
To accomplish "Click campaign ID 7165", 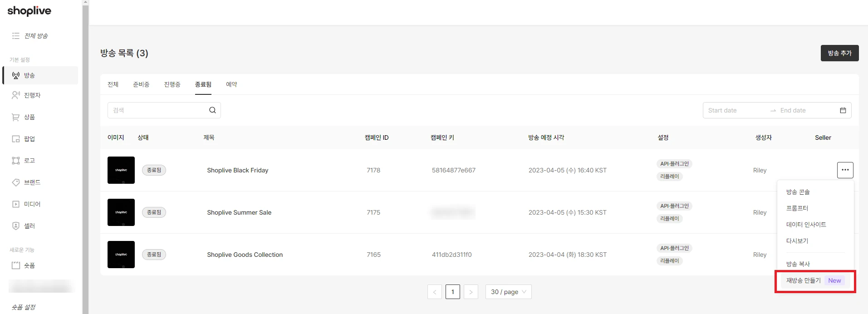I will click(373, 255).
